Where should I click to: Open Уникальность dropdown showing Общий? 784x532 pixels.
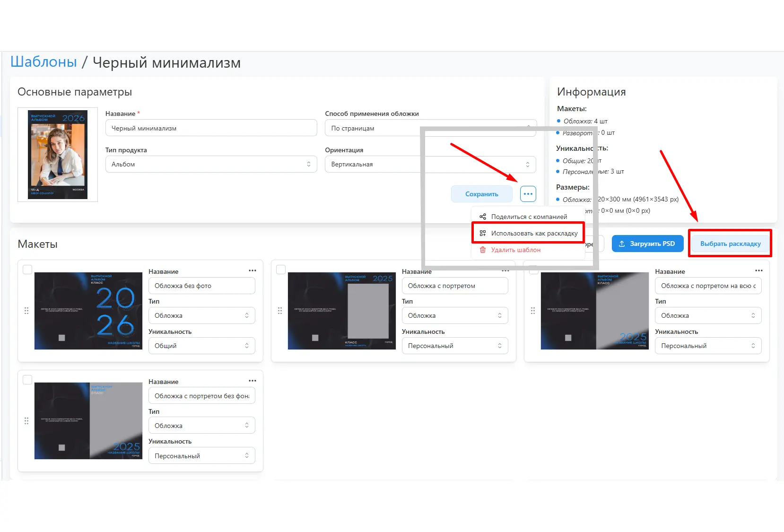click(x=201, y=346)
